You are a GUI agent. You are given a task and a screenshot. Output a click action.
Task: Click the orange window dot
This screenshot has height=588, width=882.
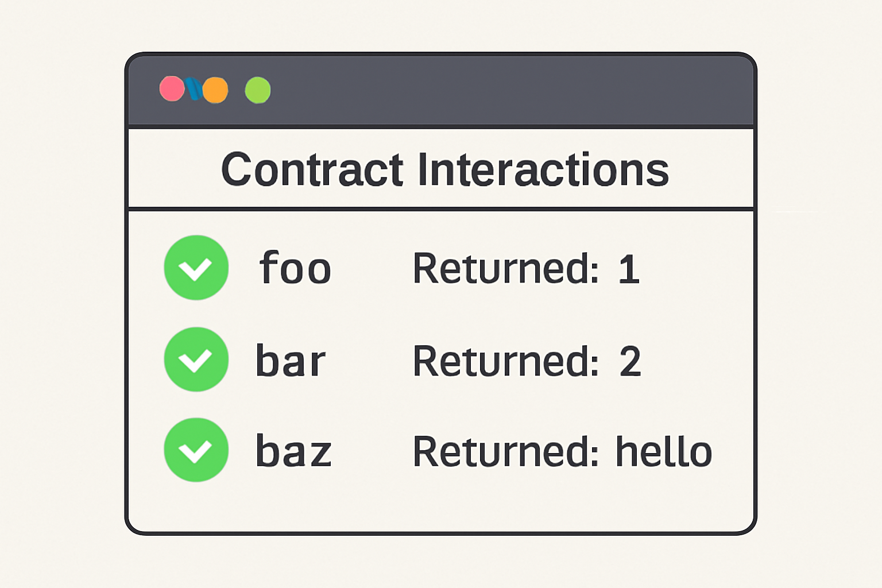click(215, 90)
